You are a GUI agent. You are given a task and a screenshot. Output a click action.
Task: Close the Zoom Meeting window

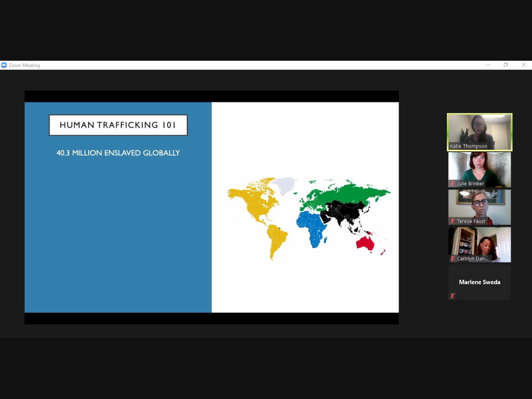(524, 65)
